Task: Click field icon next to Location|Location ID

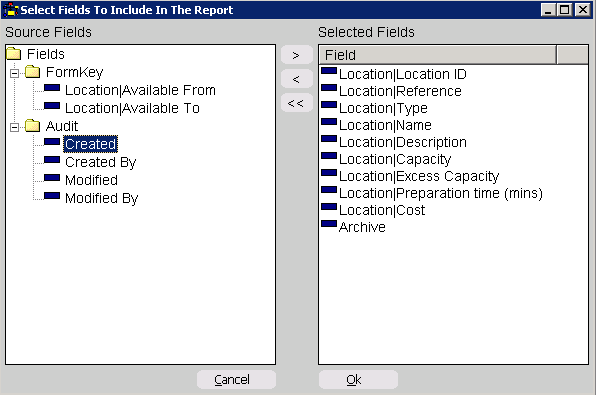Action: (329, 71)
